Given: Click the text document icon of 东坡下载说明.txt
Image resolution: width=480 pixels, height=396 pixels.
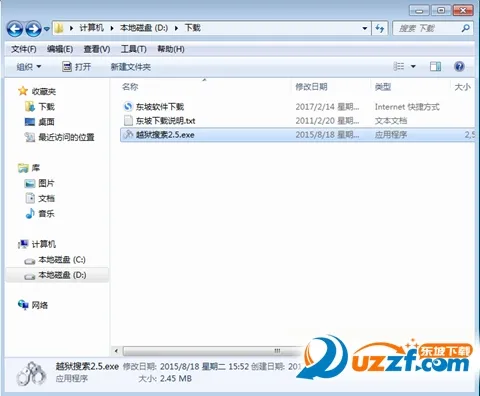Looking at the screenshot, I should (x=128, y=121).
